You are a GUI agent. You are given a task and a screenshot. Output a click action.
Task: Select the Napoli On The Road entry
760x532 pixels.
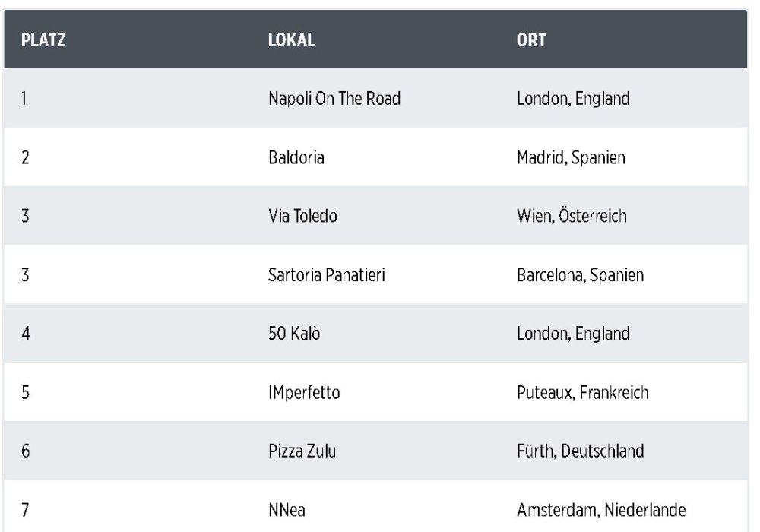[x=334, y=99]
